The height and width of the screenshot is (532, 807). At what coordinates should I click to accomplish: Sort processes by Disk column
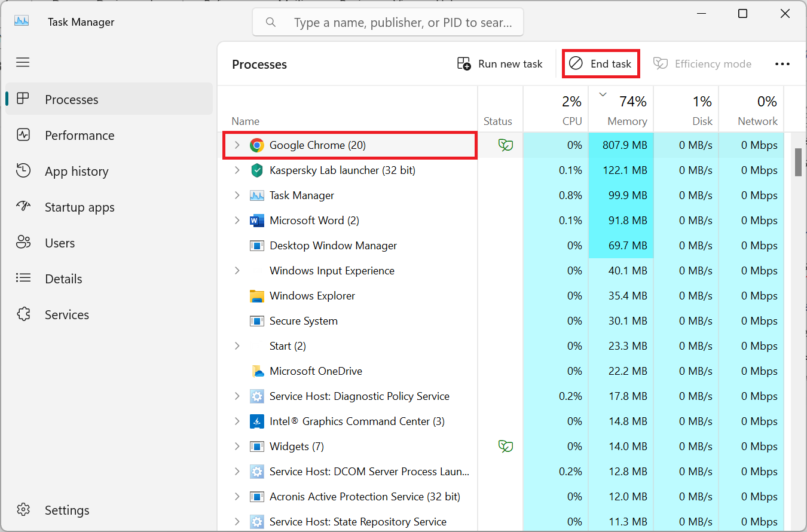click(686, 109)
